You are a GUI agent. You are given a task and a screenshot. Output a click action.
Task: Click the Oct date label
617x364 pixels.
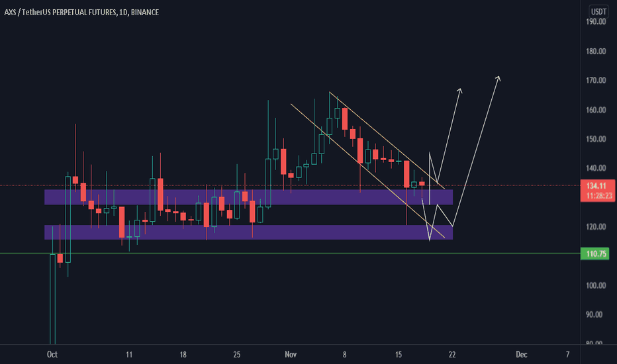[x=52, y=354]
